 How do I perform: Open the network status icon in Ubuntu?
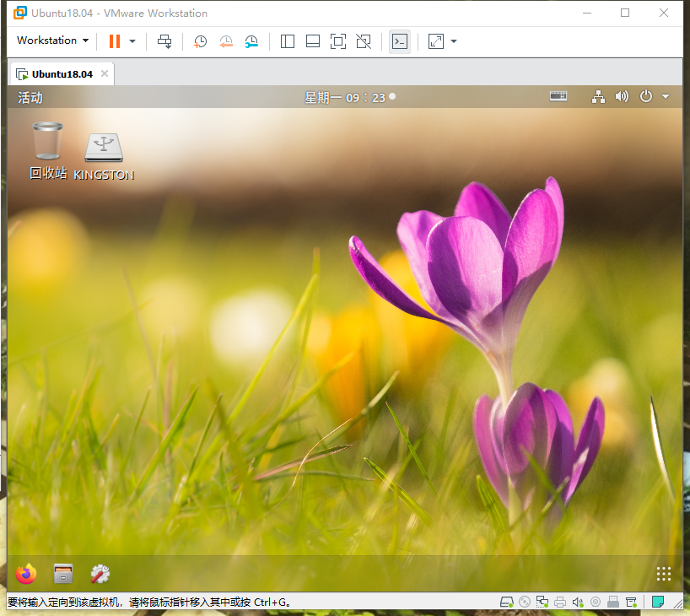pyautogui.click(x=598, y=96)
